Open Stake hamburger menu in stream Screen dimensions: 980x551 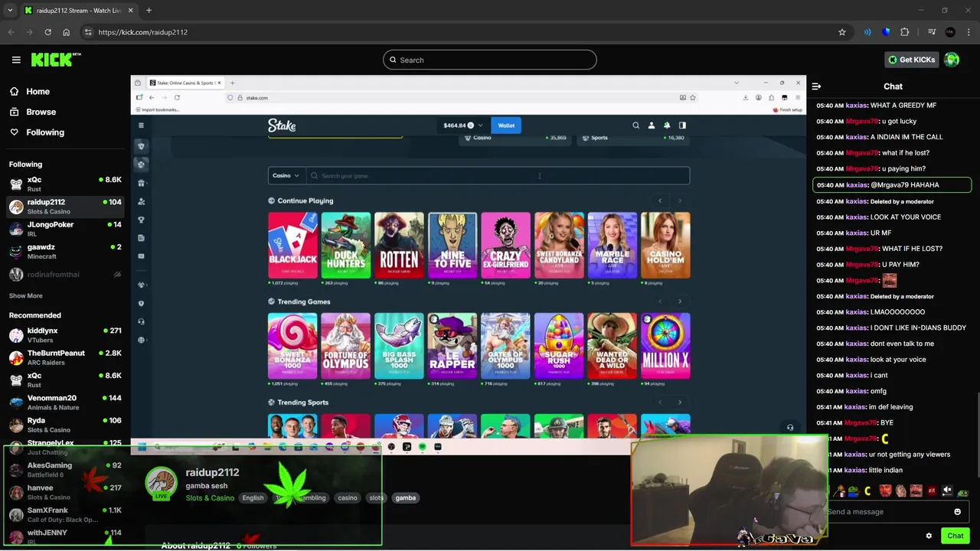point(141,126)
